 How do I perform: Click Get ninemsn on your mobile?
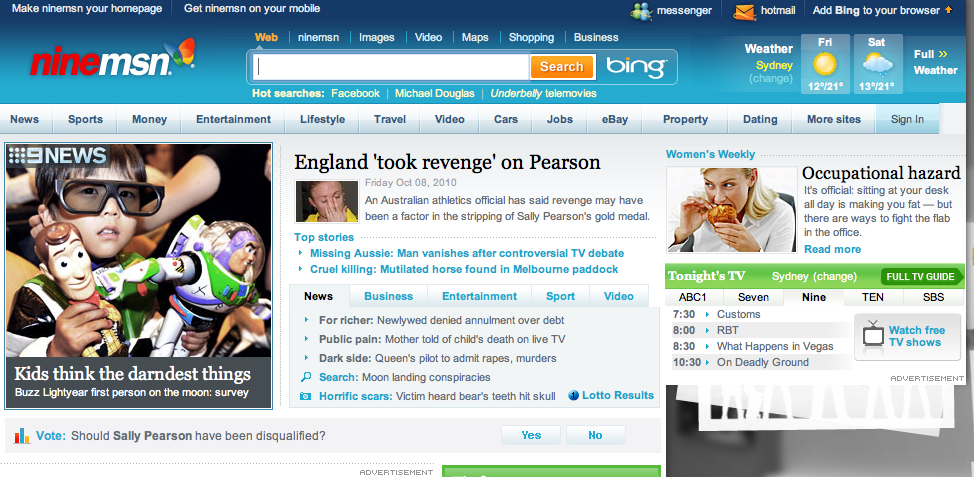pos(252,9)
